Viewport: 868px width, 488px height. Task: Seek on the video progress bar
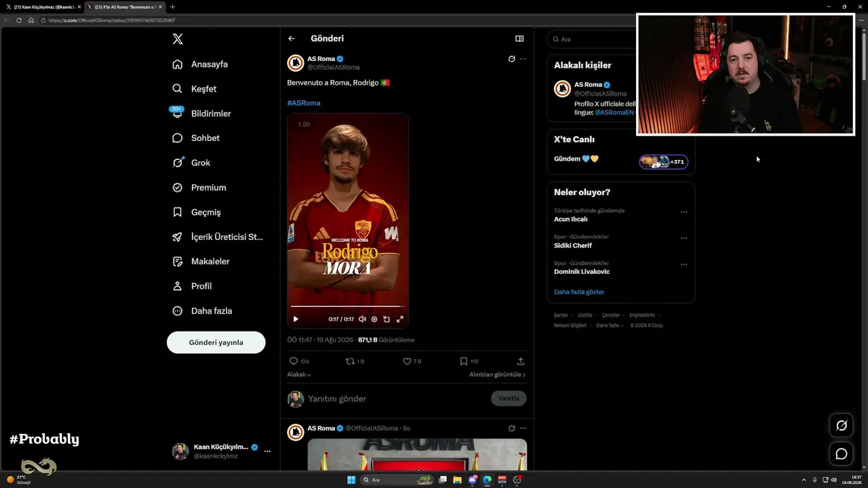[348, 306]
